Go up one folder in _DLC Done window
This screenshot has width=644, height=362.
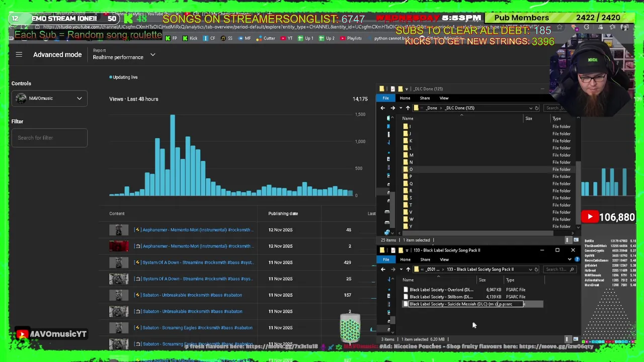coord(408,108)
